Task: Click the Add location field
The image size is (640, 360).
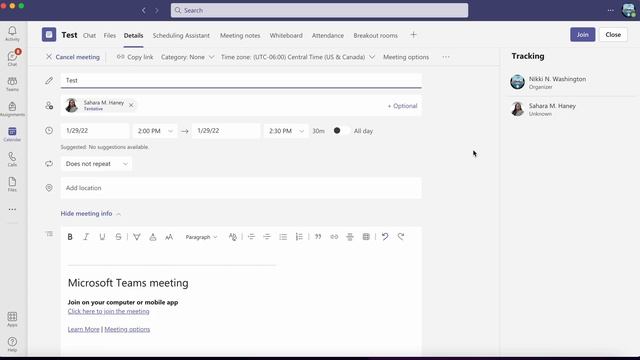Action: 241,188
